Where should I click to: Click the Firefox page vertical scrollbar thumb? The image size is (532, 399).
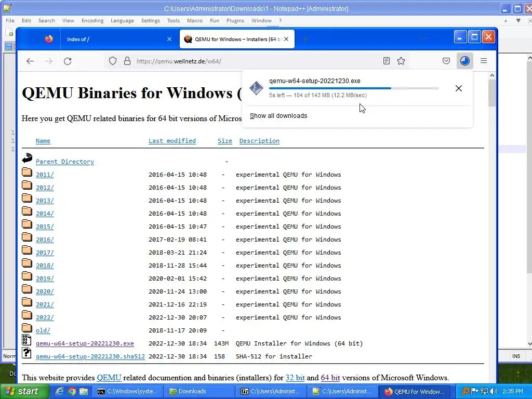(492, 92)
